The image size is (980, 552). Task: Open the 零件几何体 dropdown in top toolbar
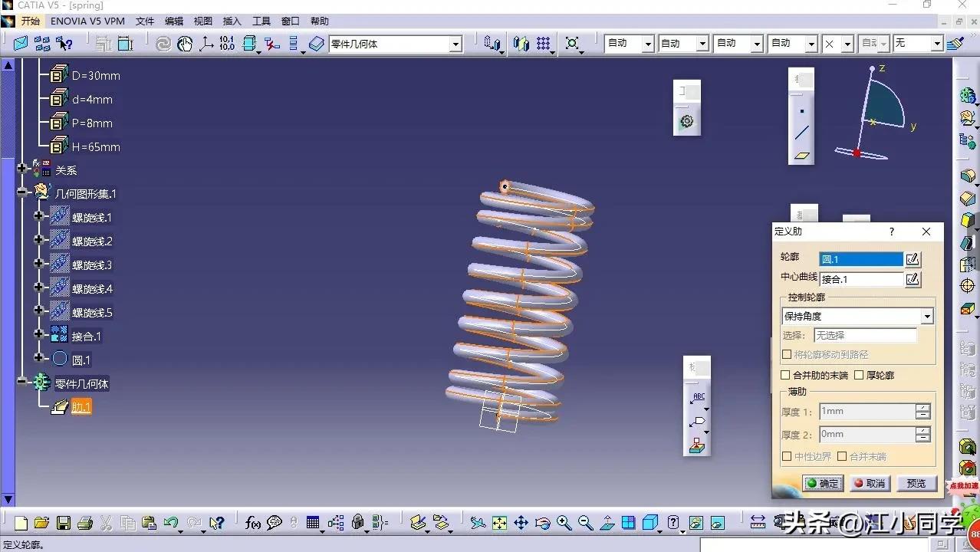tap(455, 44)
